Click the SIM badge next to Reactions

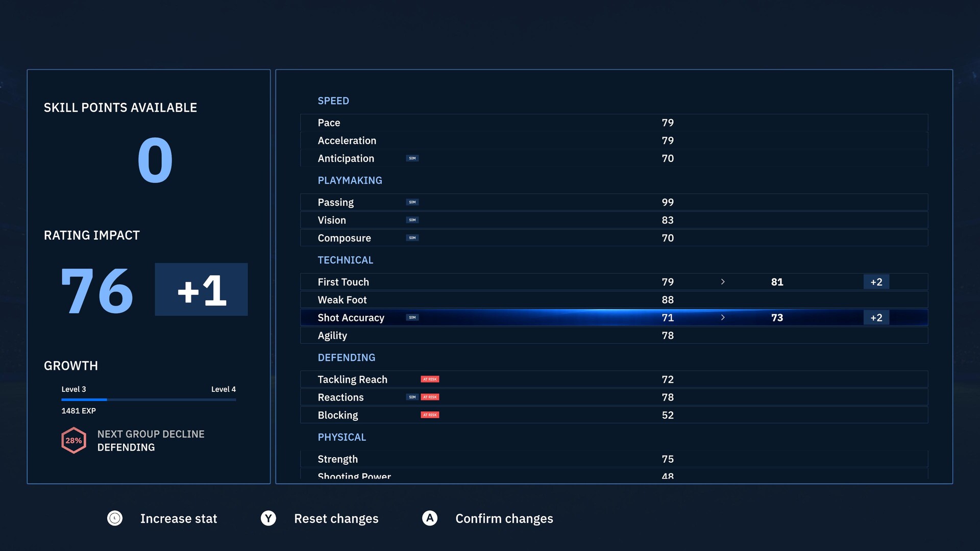click(412, 397)
